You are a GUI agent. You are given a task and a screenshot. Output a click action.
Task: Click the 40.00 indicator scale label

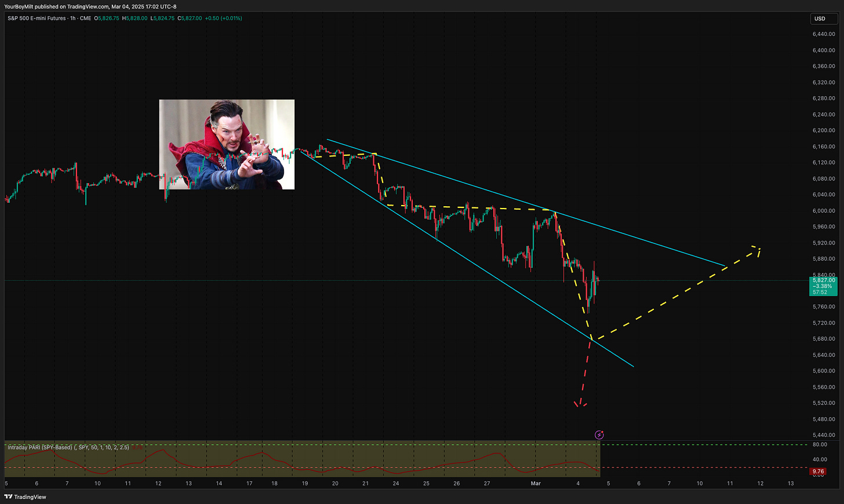coord(820,460)
